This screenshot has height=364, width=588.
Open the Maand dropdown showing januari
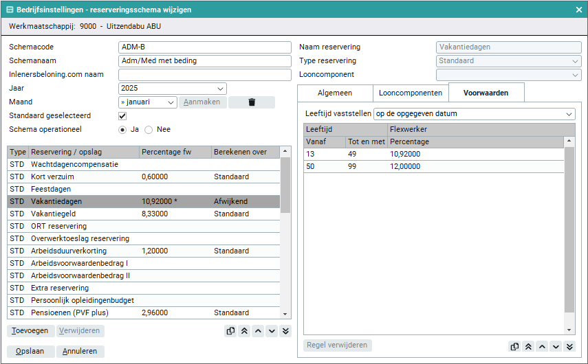point(148,102)
